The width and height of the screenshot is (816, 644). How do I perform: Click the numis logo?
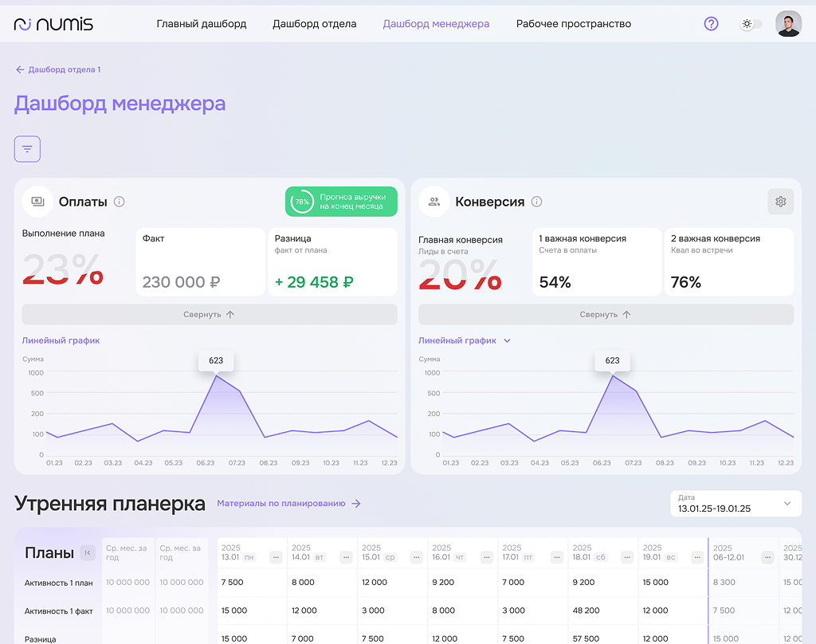point(53,24)
